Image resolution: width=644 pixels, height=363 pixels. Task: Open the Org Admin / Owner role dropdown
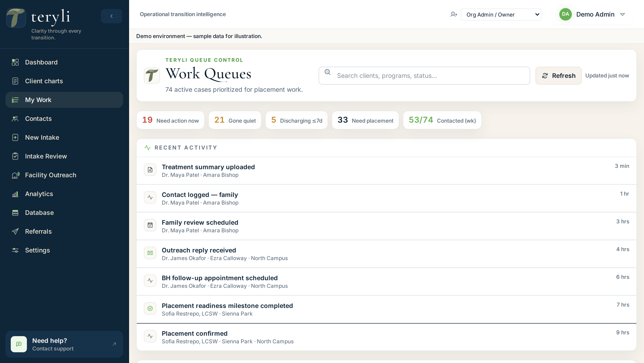(501, 15)
